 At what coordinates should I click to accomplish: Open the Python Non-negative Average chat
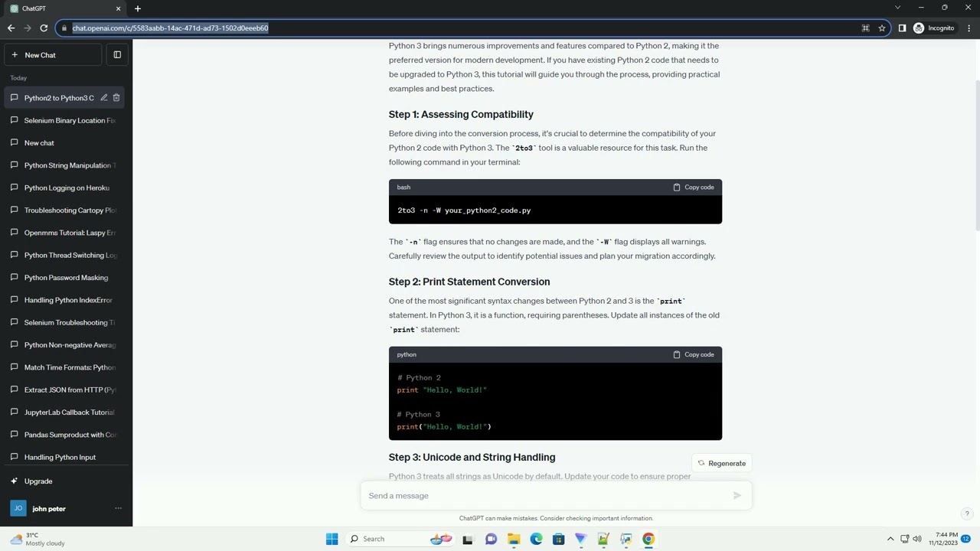(66, 345)
